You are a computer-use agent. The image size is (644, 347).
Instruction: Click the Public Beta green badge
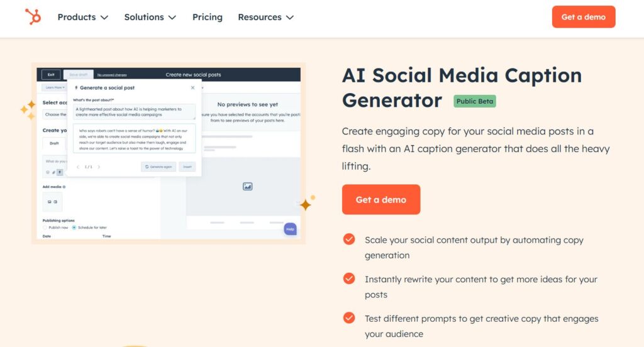pos(474,101)
